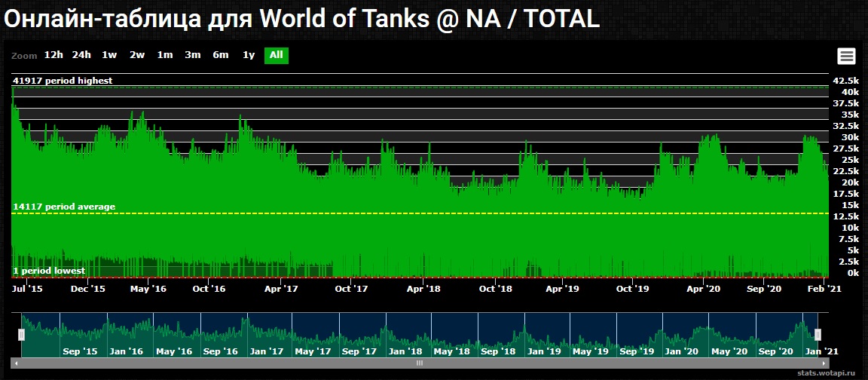Click the 15k y-axis value
The image size is (868, 380).
click(850, 206)
